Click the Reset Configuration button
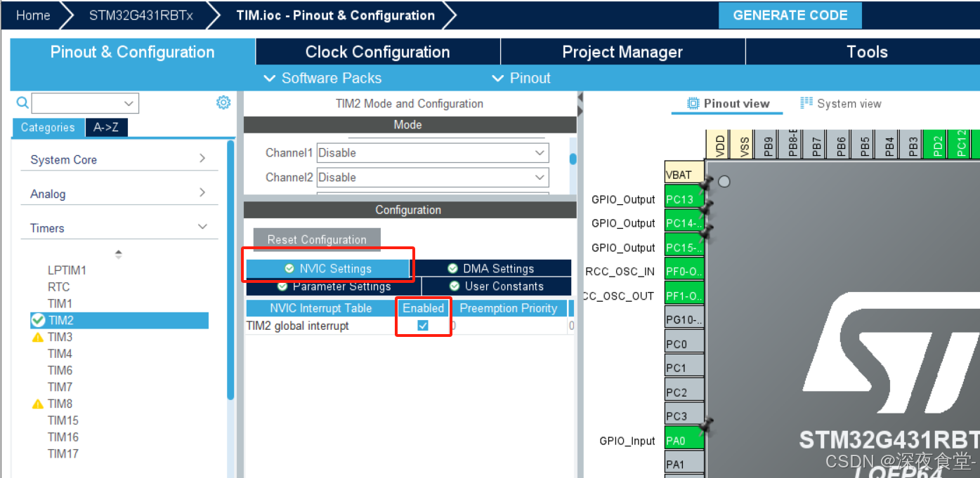Image resolution: width=980 pixels, height=478 pixels. (x=317, y=239)
